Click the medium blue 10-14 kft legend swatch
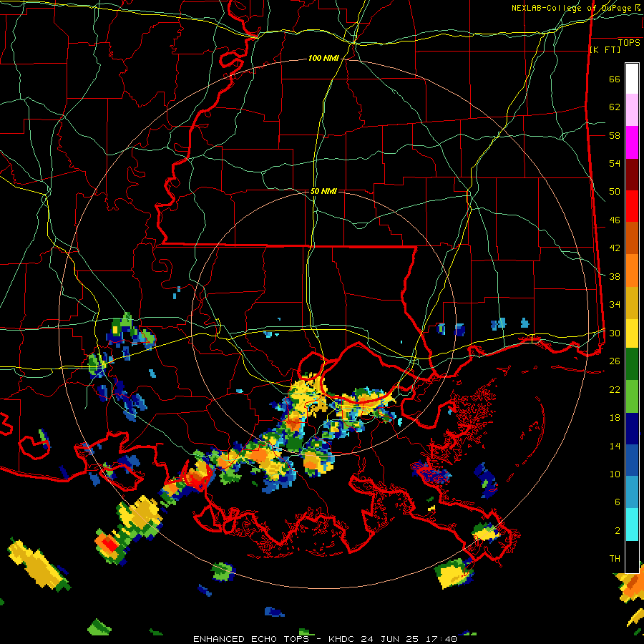The height and width of the screenshot is (644, 644). pyautogui.click(x=632, y=461)
